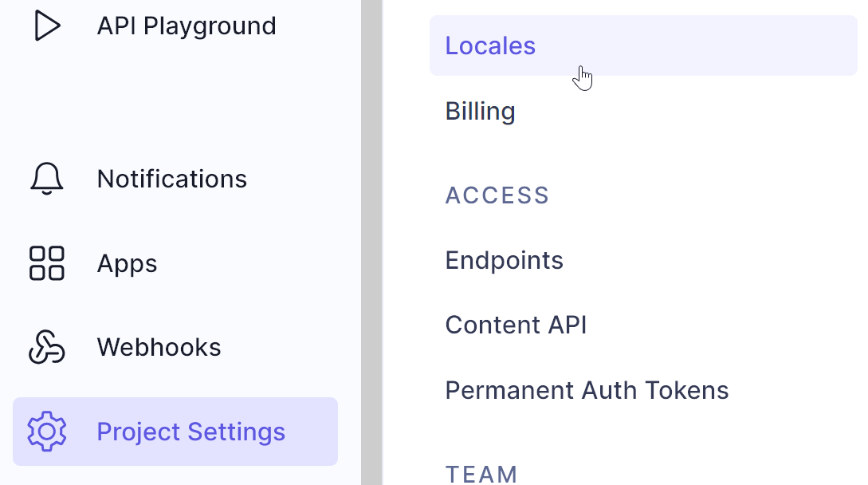Click the Webhooks icon in the sidebar

pyautogui.click(x=47, y=347)
